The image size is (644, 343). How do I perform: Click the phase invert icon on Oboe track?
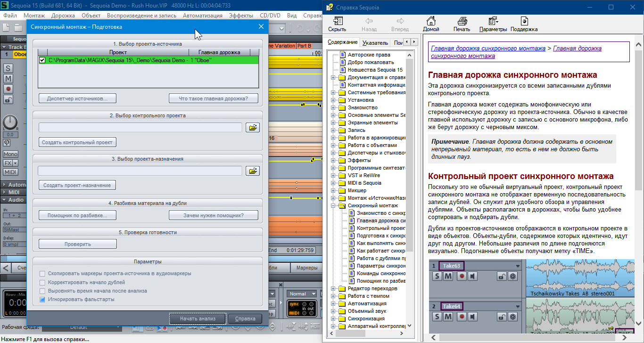click(x=7, y=142)
